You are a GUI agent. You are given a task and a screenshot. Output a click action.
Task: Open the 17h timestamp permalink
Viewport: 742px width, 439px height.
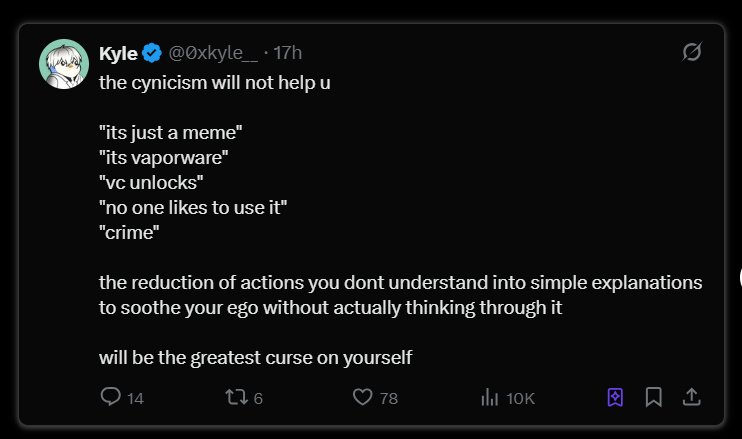click(x=288, y=52)
